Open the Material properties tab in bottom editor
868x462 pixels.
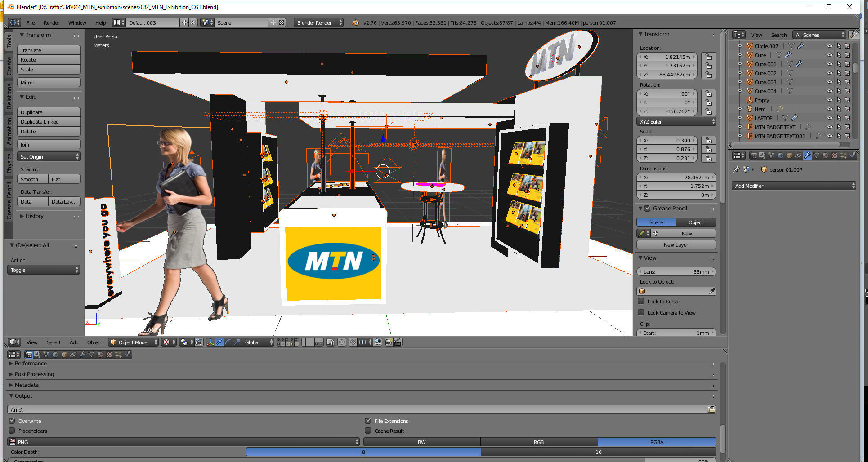pos(100,355)
